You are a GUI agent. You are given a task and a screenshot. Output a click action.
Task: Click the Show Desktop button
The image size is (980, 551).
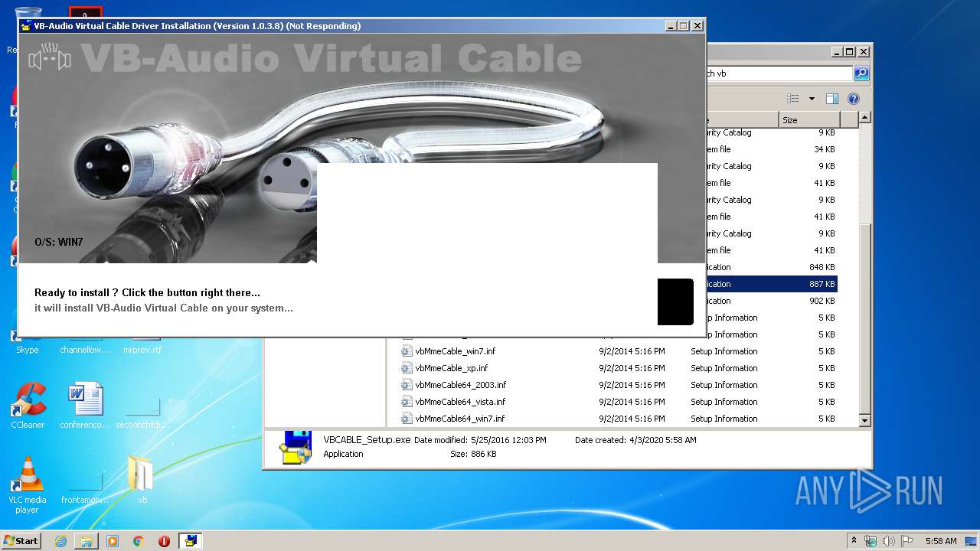pyautogui.click(x=972, y=541)
